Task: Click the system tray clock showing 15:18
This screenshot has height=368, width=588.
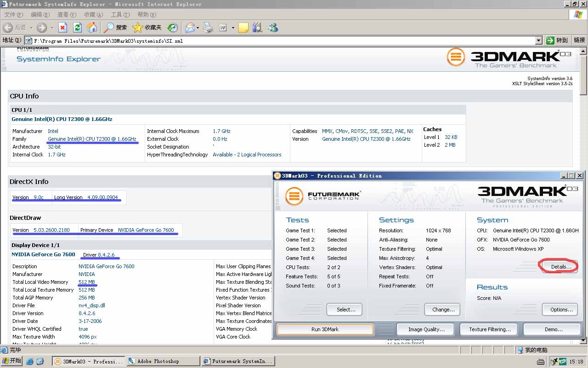Action: coord(576,362)
